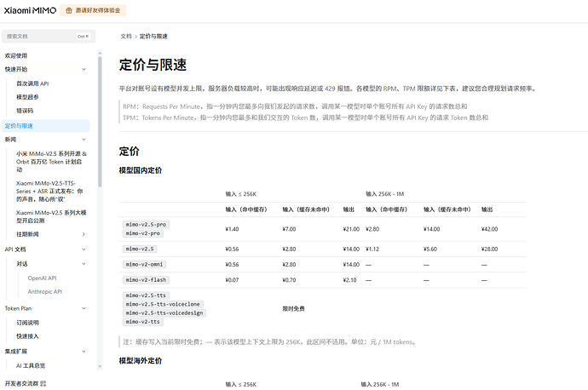Click the mimo-v2.5-tts-voiceclone model tag

[163, 304]
